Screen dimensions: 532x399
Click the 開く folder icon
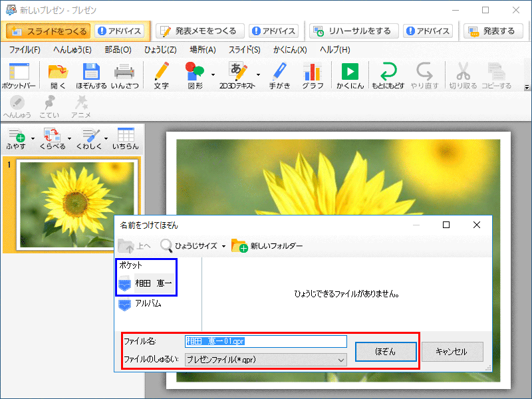click(x=58, y=72)
